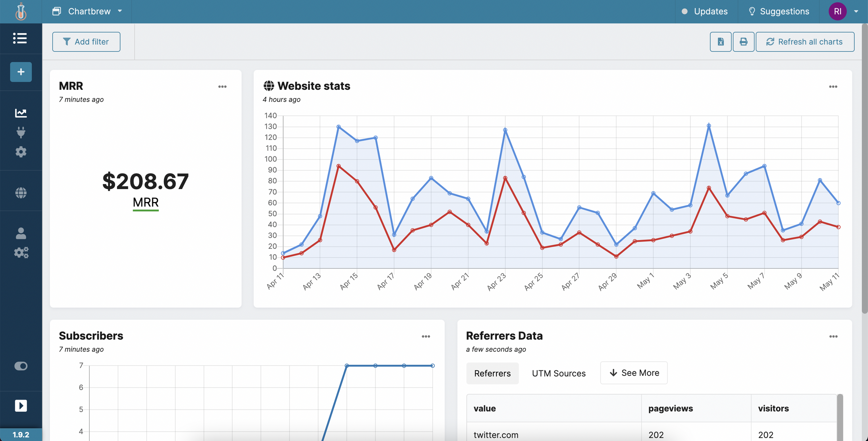Open dashboard settings gear in sidebar
Image resolution: width=868 pixels, height=441 pixels.
[x=21, y=152]
